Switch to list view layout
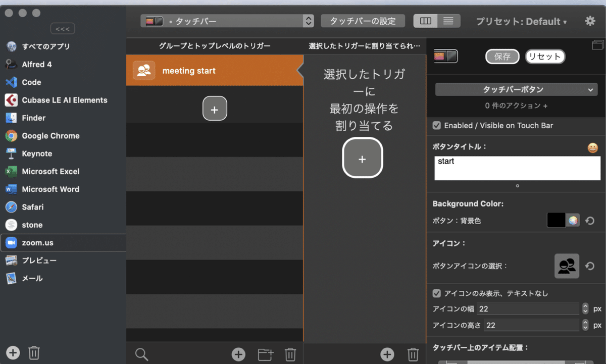The height and width of the screenshot is (364, 606). tap(447, 21)
